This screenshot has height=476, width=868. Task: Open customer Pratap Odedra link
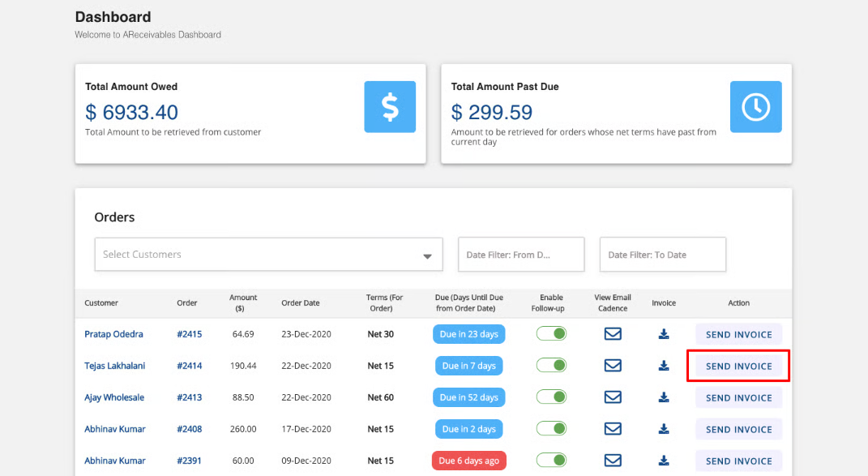tap(113, 334)
